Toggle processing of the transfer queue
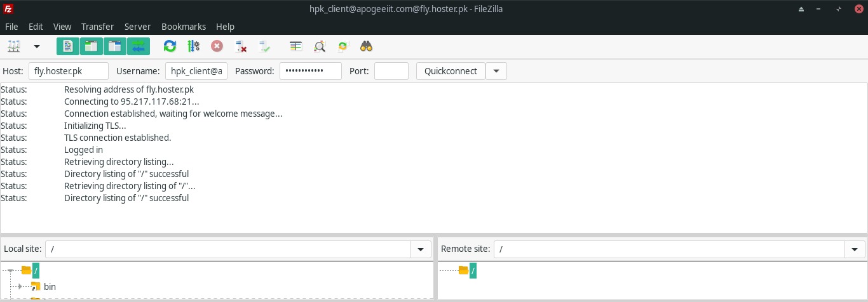Image resolution: width=868 pixels, height=302 pixels. click(x=194, y=46)
